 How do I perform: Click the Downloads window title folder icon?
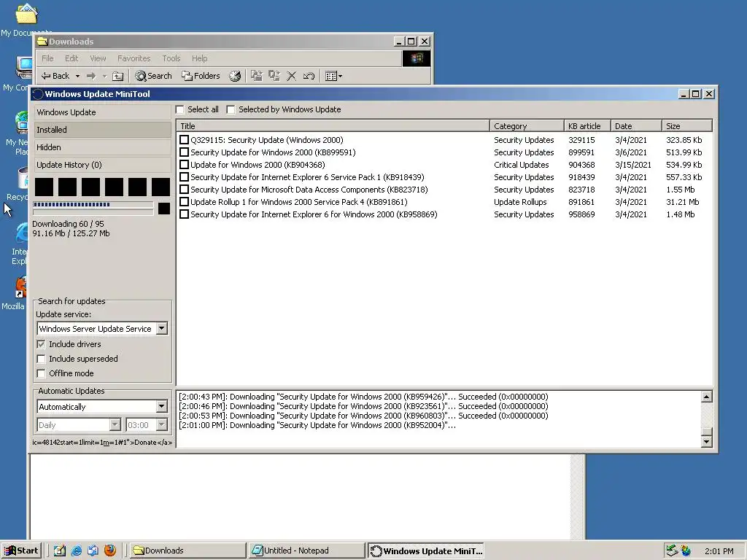pyautogui.click(x=42, y=42)
